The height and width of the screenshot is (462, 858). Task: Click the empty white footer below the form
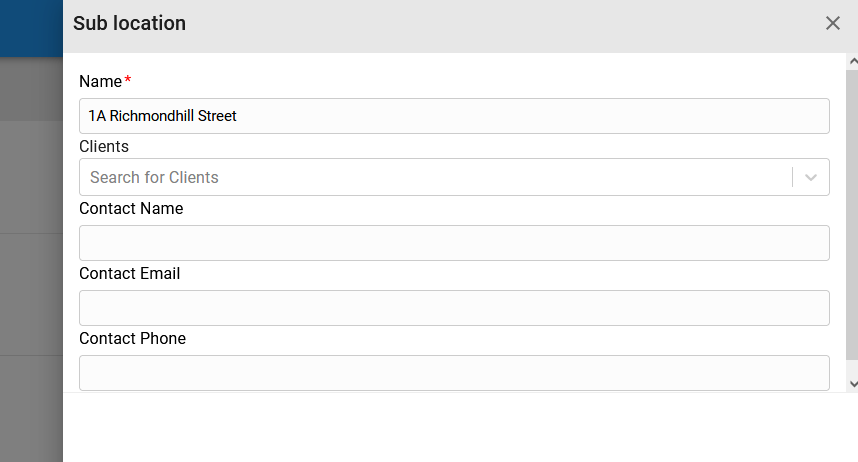tap(460, 428)
